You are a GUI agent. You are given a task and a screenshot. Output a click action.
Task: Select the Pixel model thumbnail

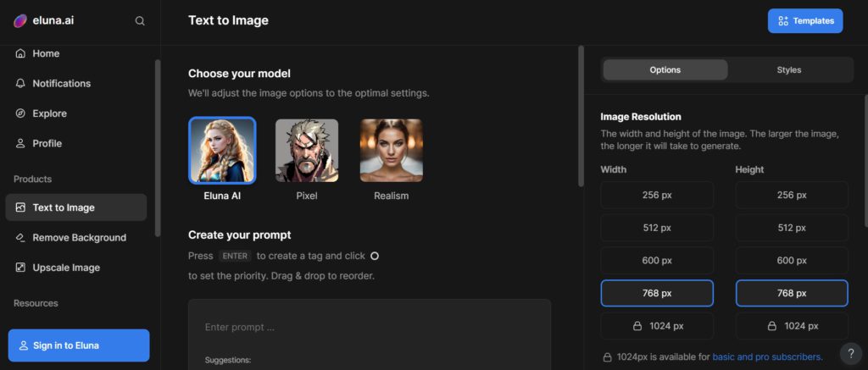[x=307, y=151]
